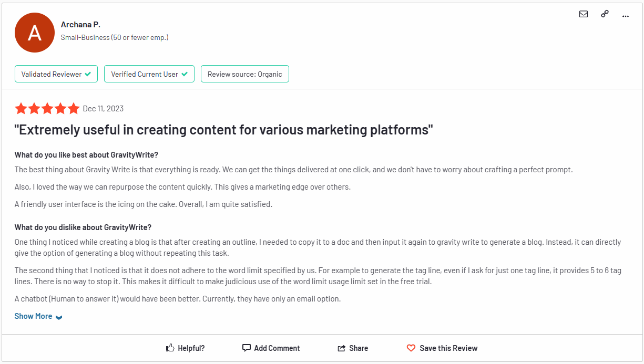Screen dimensions: 644x364
Task: Click the Show More chevron arrow
Action: 59,317
